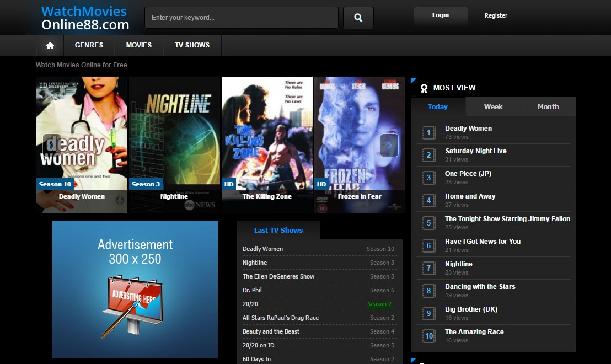Click the green Season 2 link for 20/20
This screenshot has height=364, width=611.
379,304
